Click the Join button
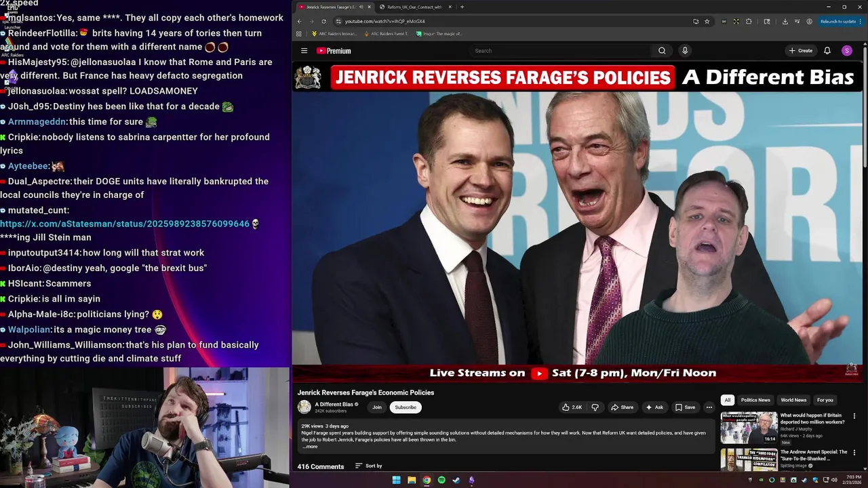Screen dimensions: 868x488 [377, 407]
